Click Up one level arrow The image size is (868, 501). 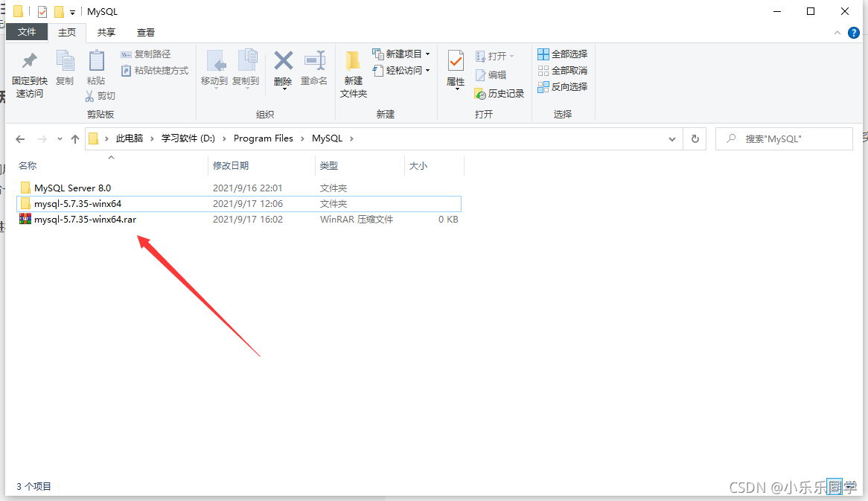click(75, 139)
